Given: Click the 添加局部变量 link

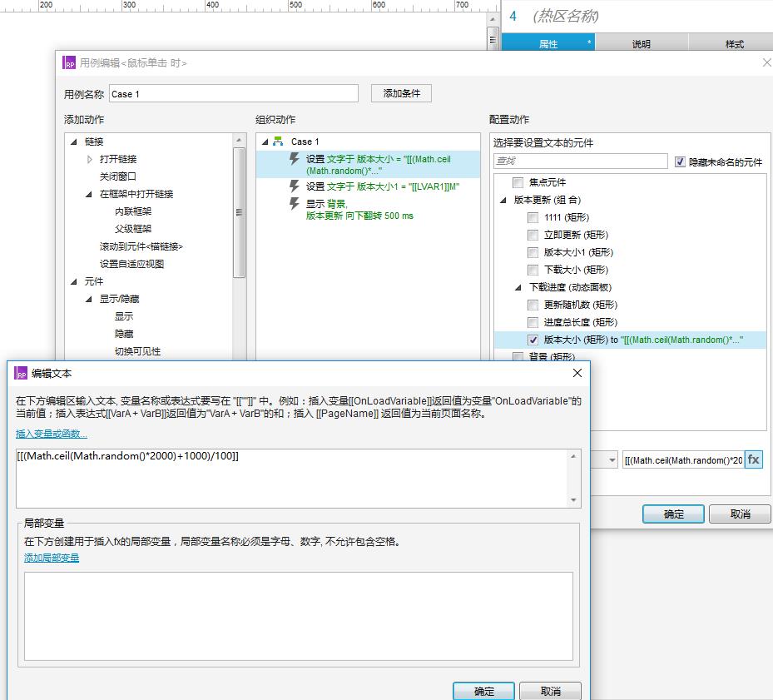Looking at the screenshot, I should [52, 558].
